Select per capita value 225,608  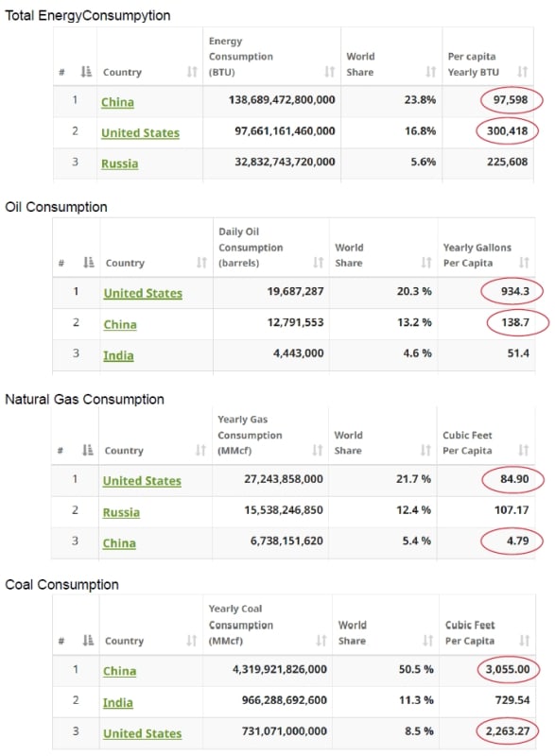[508, 162]
